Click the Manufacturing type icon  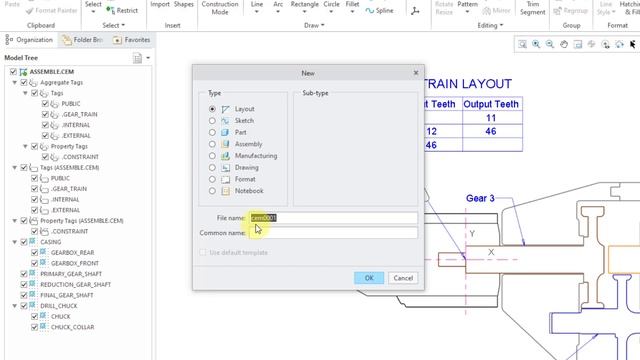(x=225, y=156)
